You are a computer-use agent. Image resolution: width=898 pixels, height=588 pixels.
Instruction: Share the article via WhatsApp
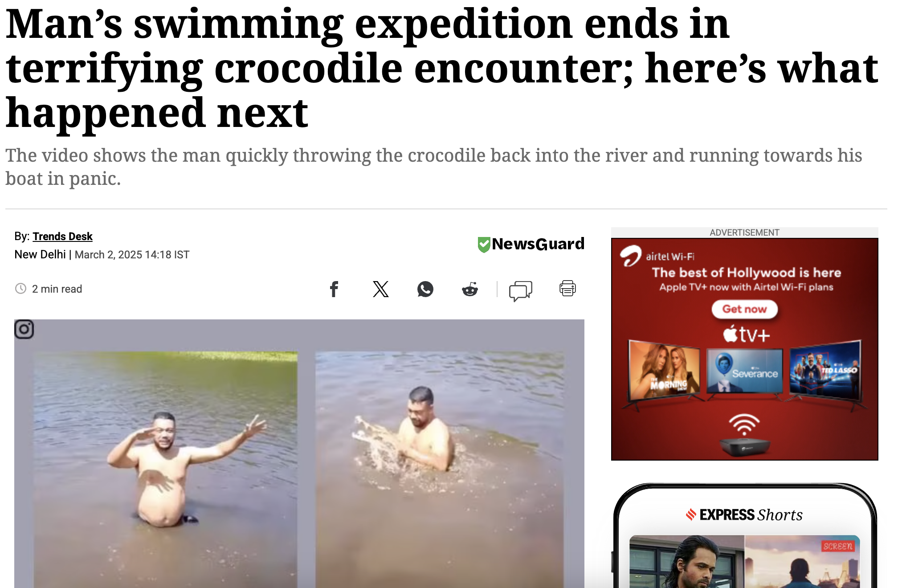(x=425, y=289)
